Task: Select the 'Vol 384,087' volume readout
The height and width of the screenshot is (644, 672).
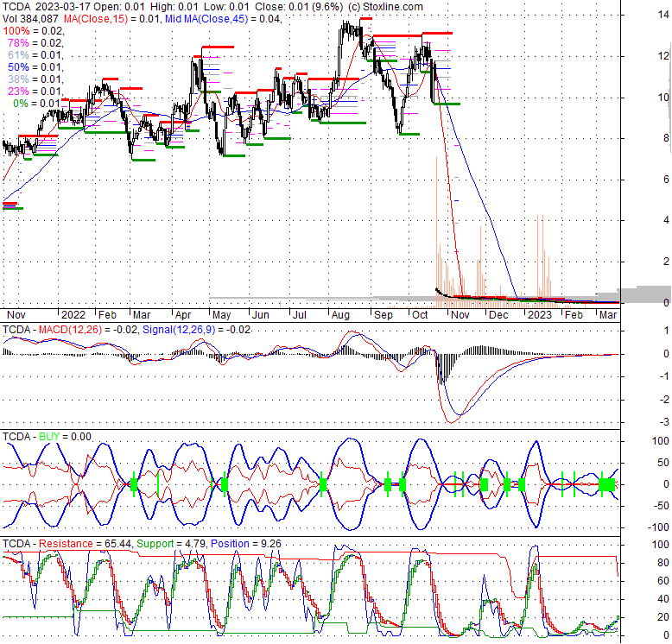Action: (x=31, y=19)
